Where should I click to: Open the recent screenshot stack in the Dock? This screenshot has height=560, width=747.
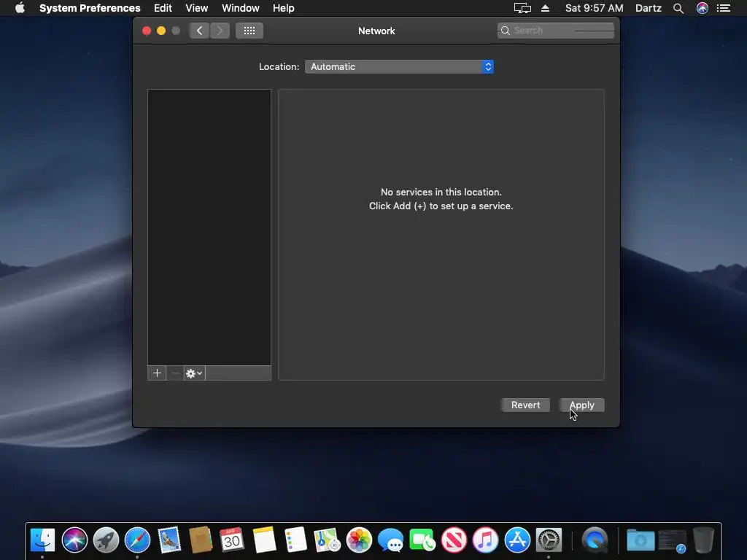pyautogui.click(x=672, y=541)
